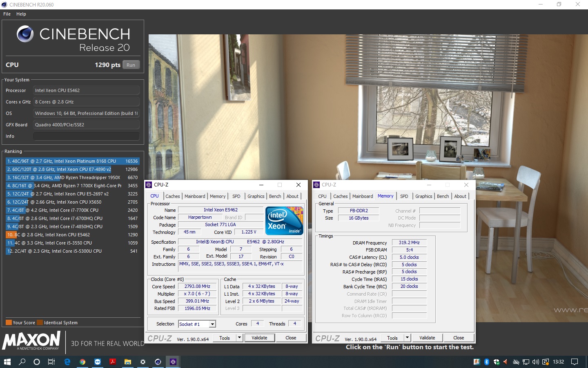
Task: Open Settings gear on taskbar
Action: click(x=143, y=362)
